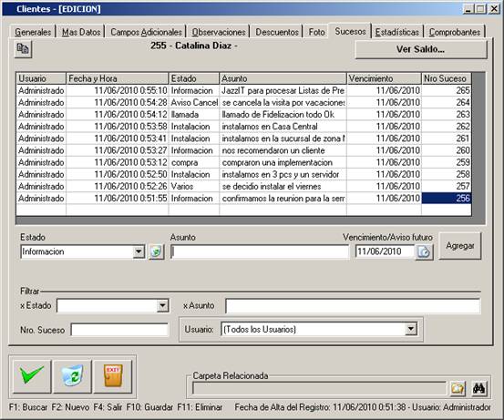
Task: Click the refresh icon beside the Estado combo
Action: [x=156, y=251]
